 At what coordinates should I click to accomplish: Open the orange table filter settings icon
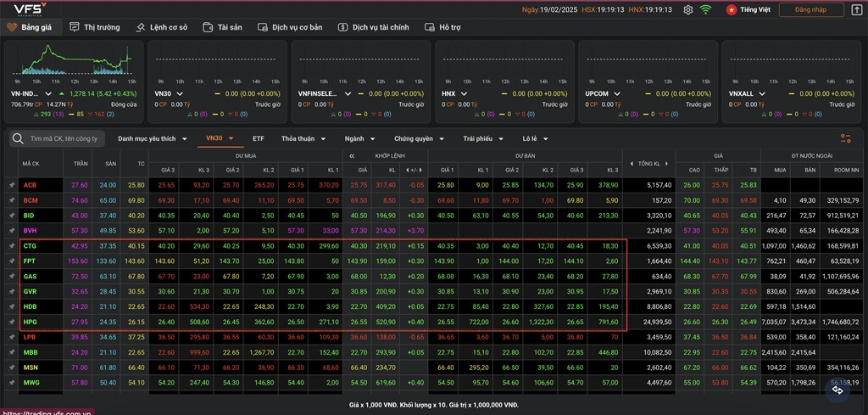(845, 138)
